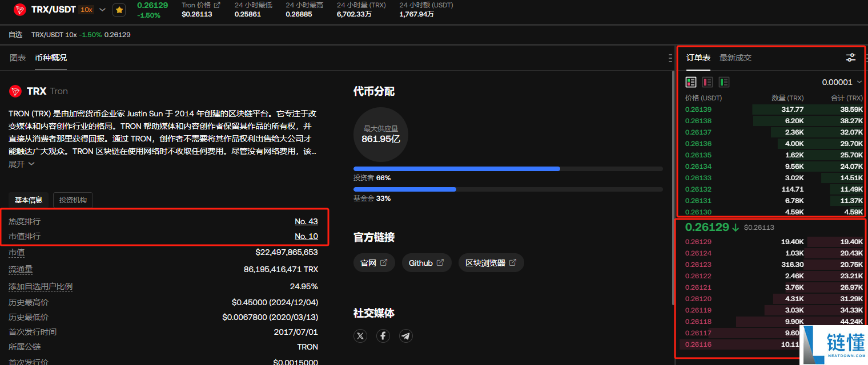Select ask price 0.26131 in order book

coord(698,200)
